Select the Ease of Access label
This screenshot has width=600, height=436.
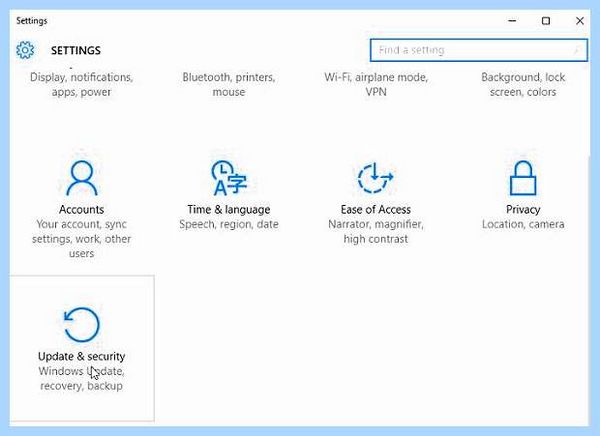[x=376, y=209]
